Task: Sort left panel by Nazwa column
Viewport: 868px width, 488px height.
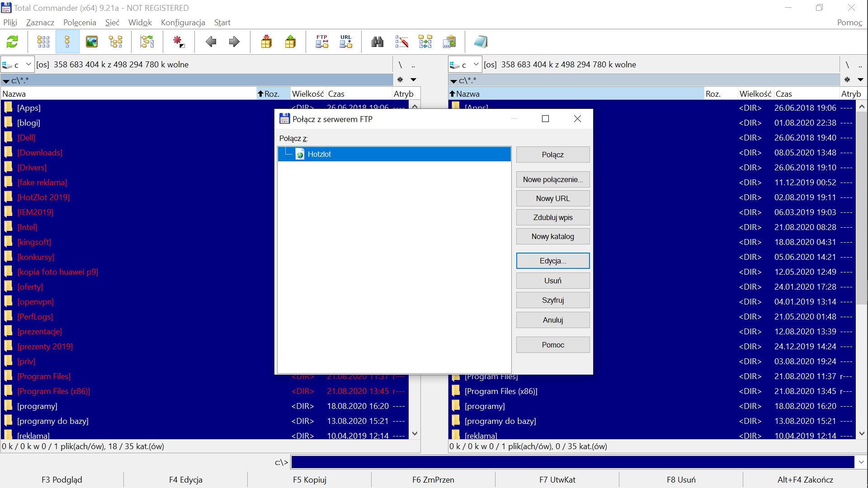Action: pos(128,94)
